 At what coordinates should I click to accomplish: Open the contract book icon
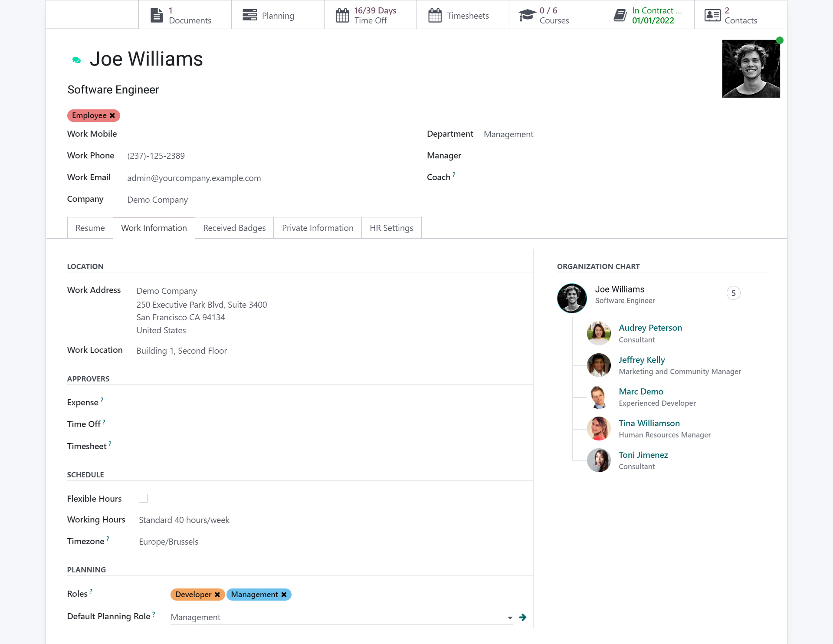coord(620,14)
